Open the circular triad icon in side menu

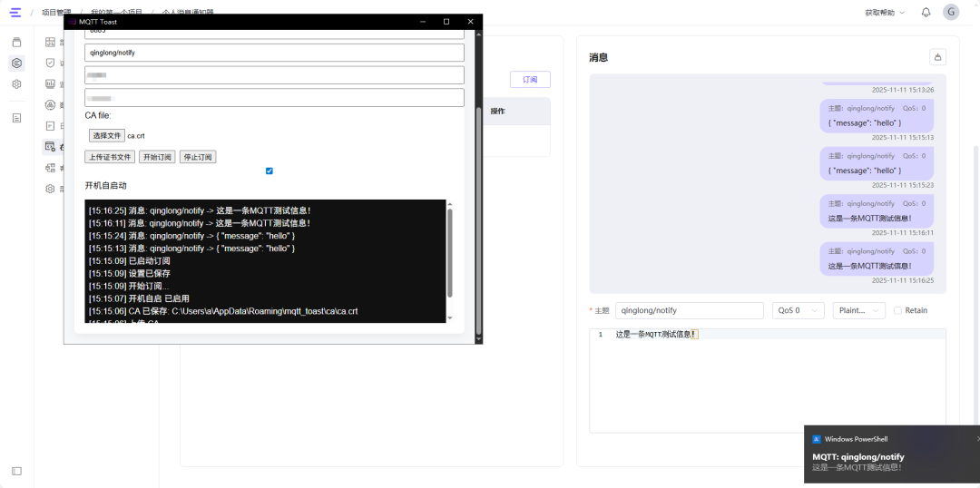[50, 105]
